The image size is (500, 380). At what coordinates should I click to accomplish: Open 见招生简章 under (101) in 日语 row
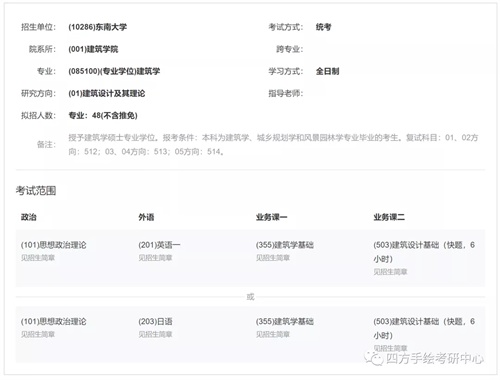point(38,334)
